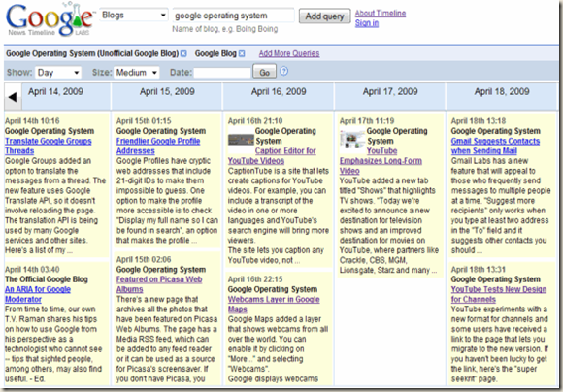Click the April 15th 01:15 timestamp

pos(144,121)
